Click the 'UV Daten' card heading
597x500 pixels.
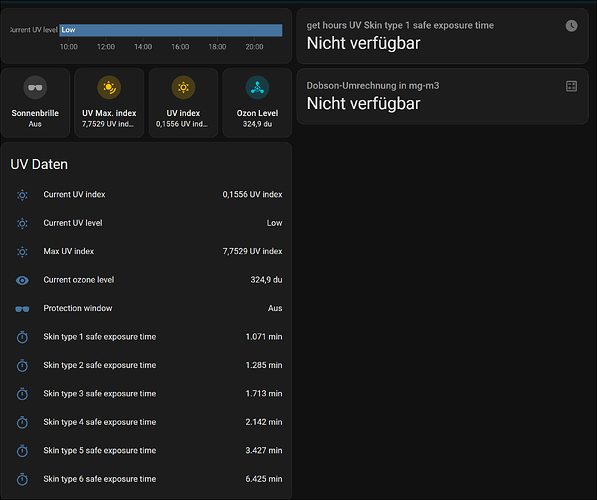(39, 165)
